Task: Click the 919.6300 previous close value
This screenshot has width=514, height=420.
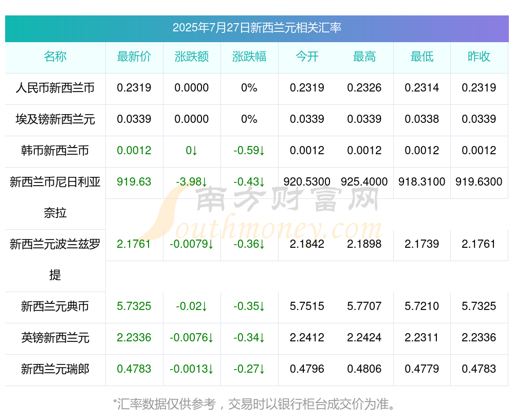Action: pyautogui.click(x=479, y=181)
